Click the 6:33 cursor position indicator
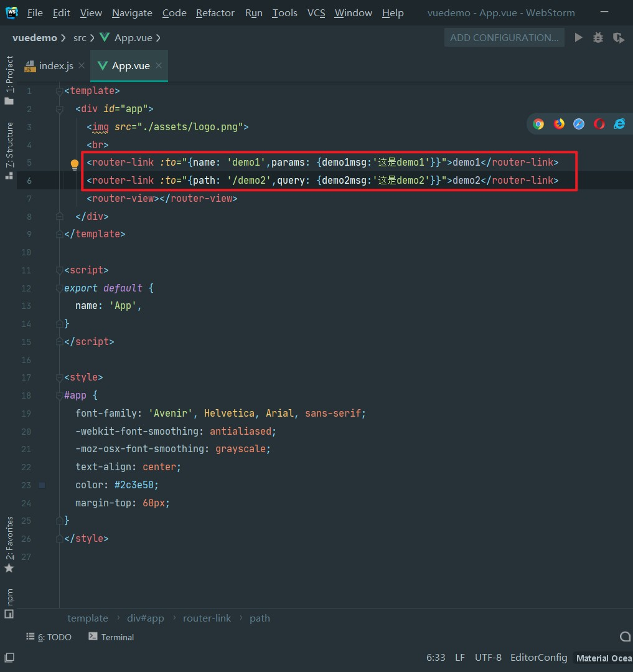This screenshot has height=672, width=633. click(436, 658)
